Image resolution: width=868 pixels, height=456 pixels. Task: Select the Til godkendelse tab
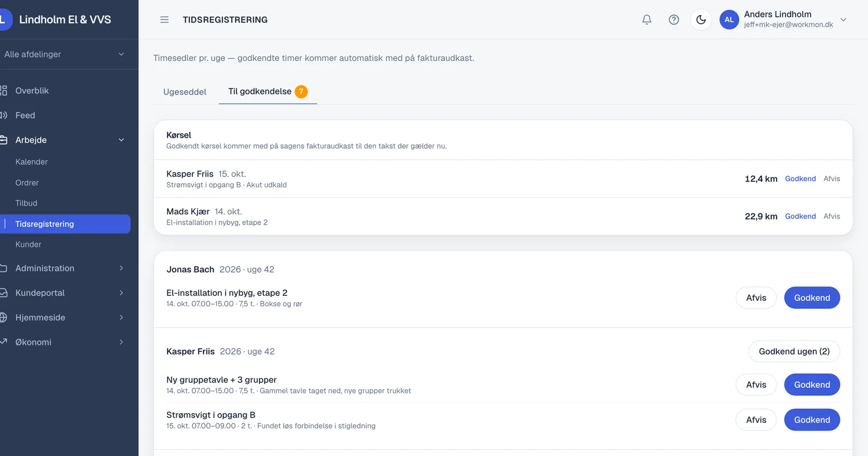click(x=268, y=92)
